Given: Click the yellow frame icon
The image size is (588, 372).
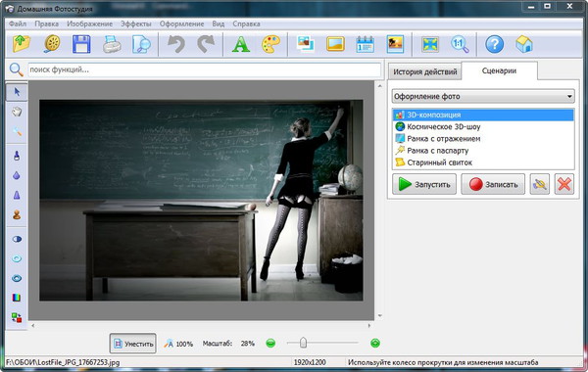Looking at the screenshot, I should (x=335, y=44).
